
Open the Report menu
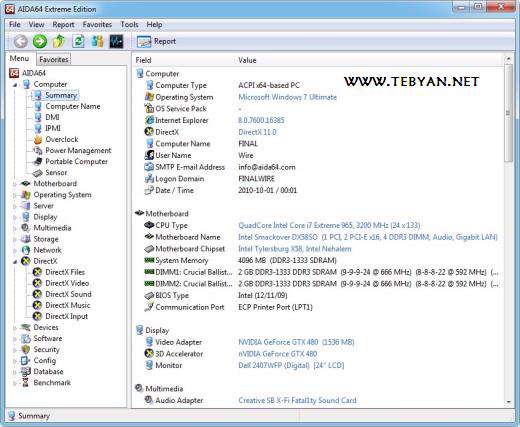pos(63,24)
